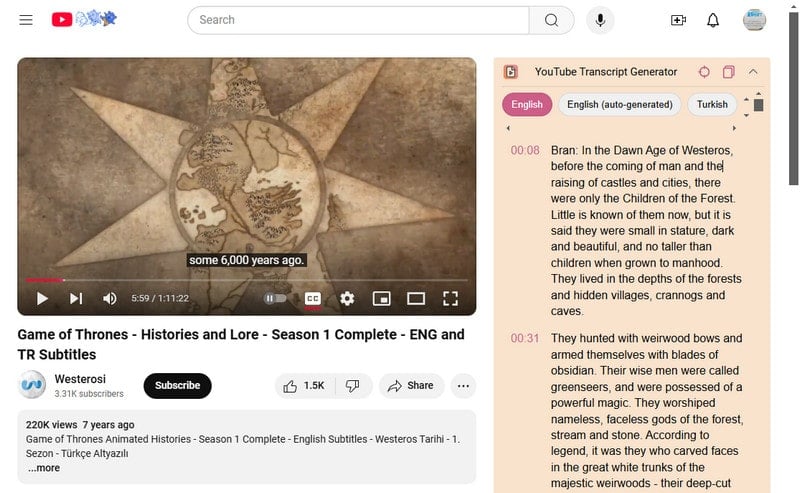Click "220K views 7 years ago" text

pos(80,425)
